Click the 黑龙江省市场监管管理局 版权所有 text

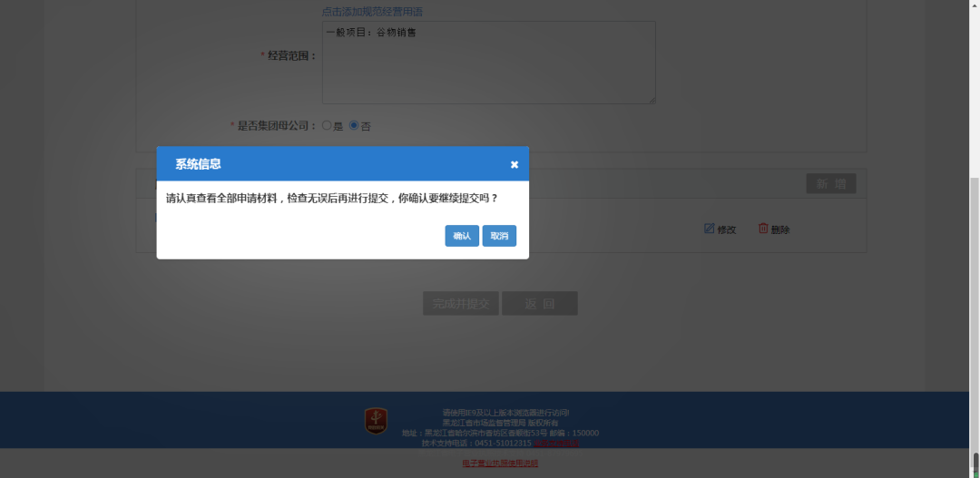(x=500, y=423)
